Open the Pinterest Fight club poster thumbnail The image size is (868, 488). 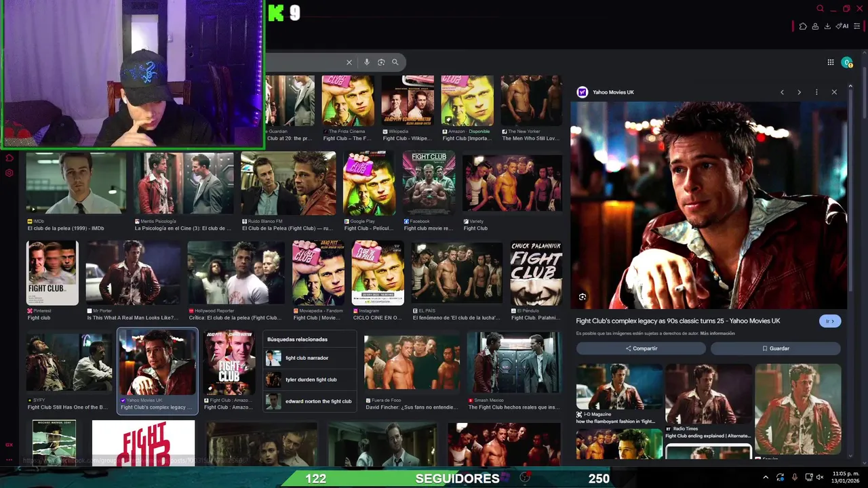[x=52, y=273]
